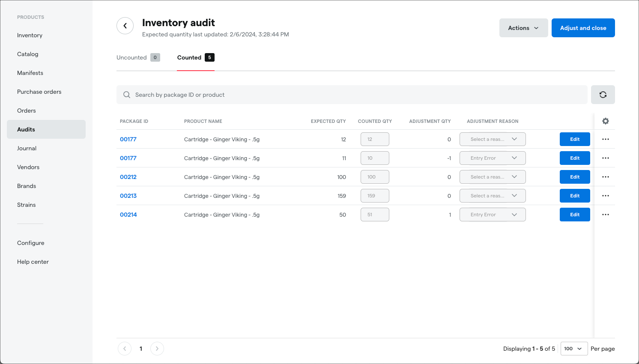Image resolution: width=639 pixels, height=364 pixels.
Task: Go to the next page arrow
Action: tap(157, 349)
